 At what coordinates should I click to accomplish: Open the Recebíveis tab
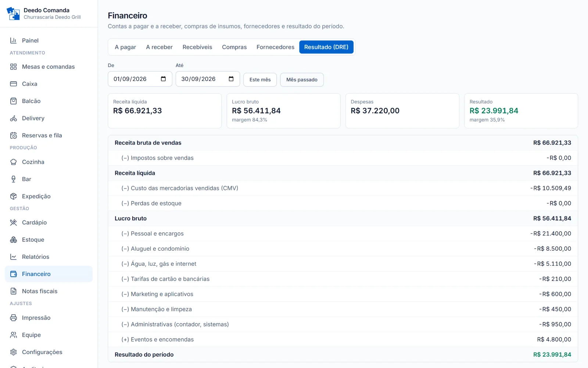(x=197, y=47)
